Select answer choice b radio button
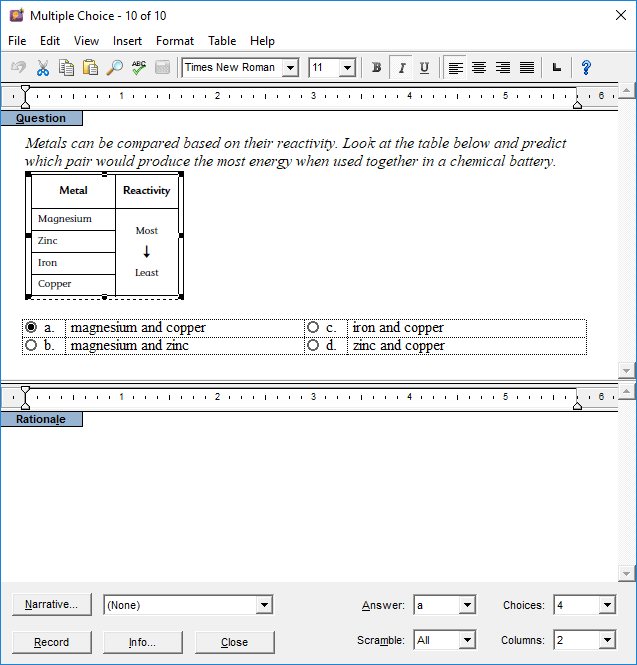Screen dimensions: 637x665 (x=31, y=346)
